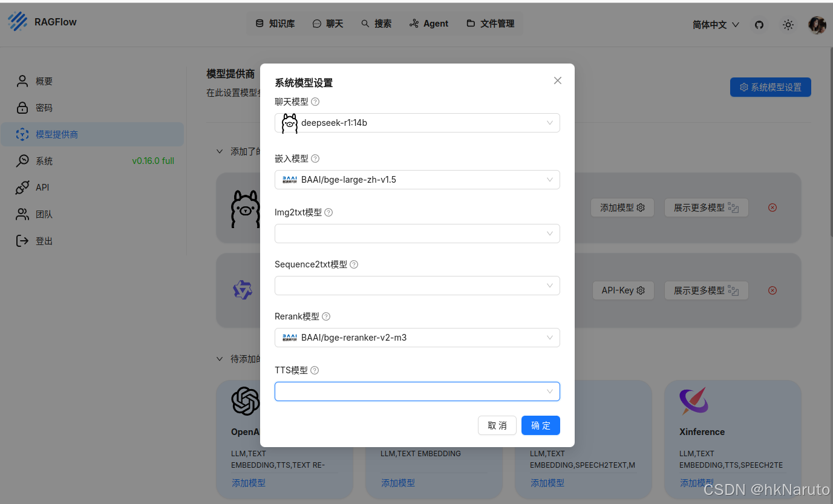
Task: Open the 聊天模型 dropdown
Action: click(x=417, y=123)
